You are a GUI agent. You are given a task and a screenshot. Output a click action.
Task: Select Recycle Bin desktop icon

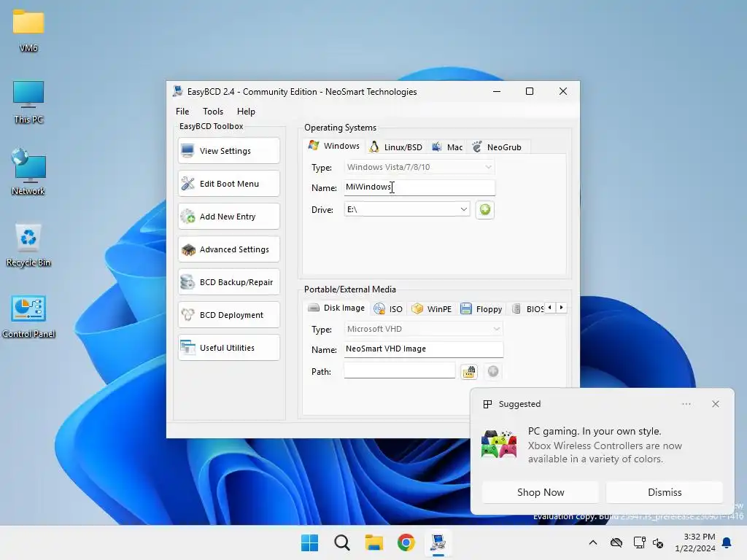click(x=28, y=245)
